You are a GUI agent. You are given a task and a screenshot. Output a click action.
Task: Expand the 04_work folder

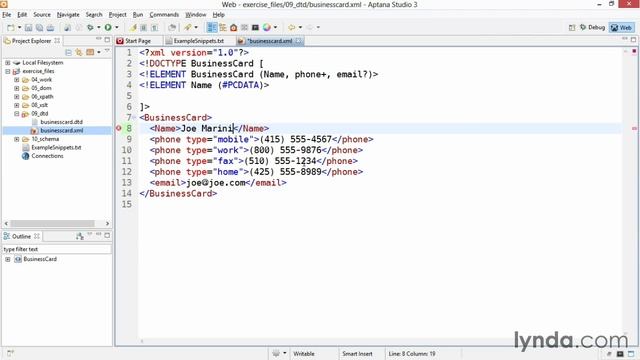click(x=17, y=80)
